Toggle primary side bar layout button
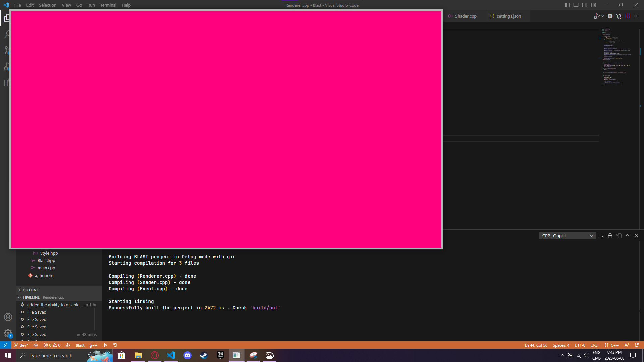The width and height of the screenshot is (644, 362). [567, 5]
